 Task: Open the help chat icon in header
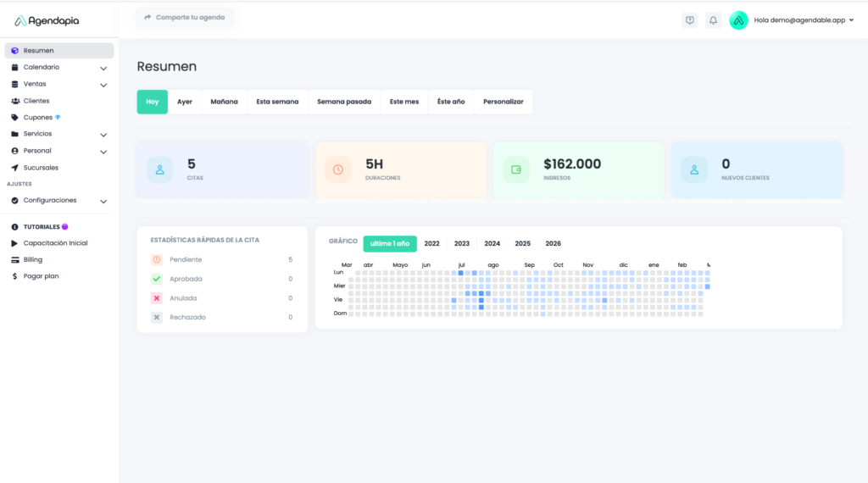pyautogui.click(x=690, y=20)
